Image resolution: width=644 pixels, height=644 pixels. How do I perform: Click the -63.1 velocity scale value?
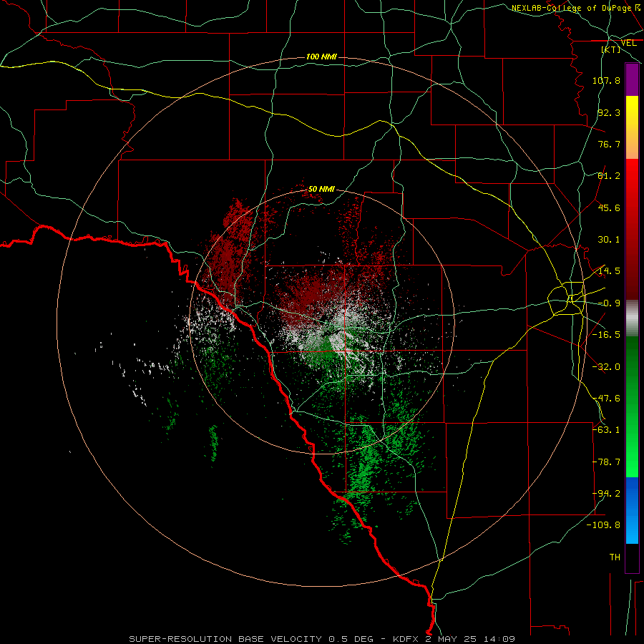pos(606,430)
